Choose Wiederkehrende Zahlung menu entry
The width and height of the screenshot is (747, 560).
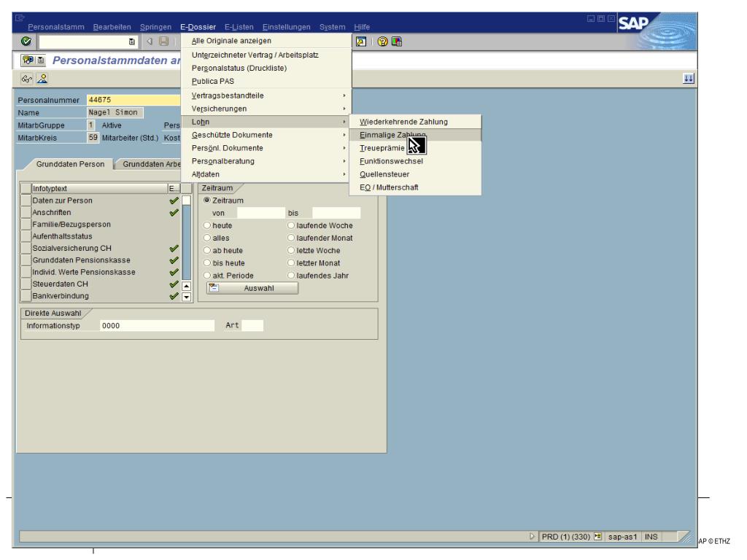tap(415, 122)
